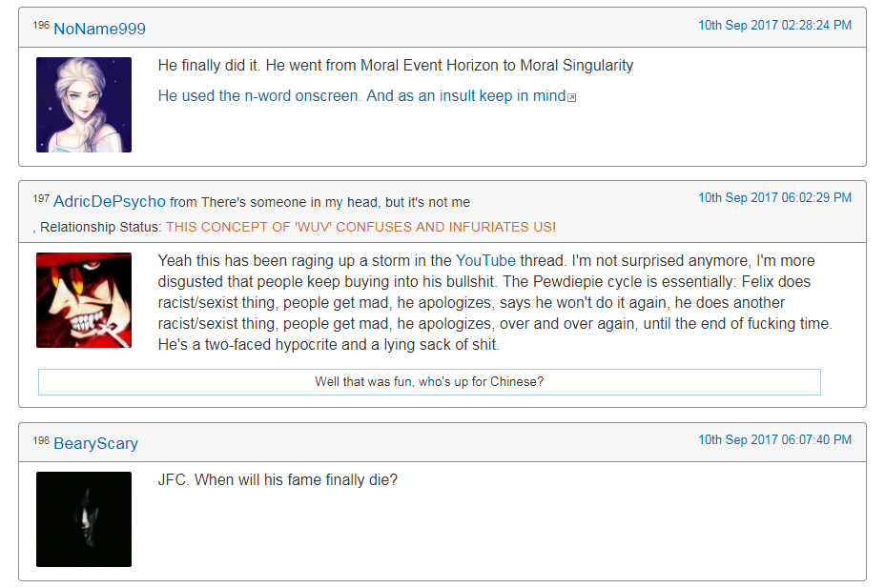Click the 'WUV' relationship status text
The width and height of the screenshot is (885, 588).
(360, 227)
